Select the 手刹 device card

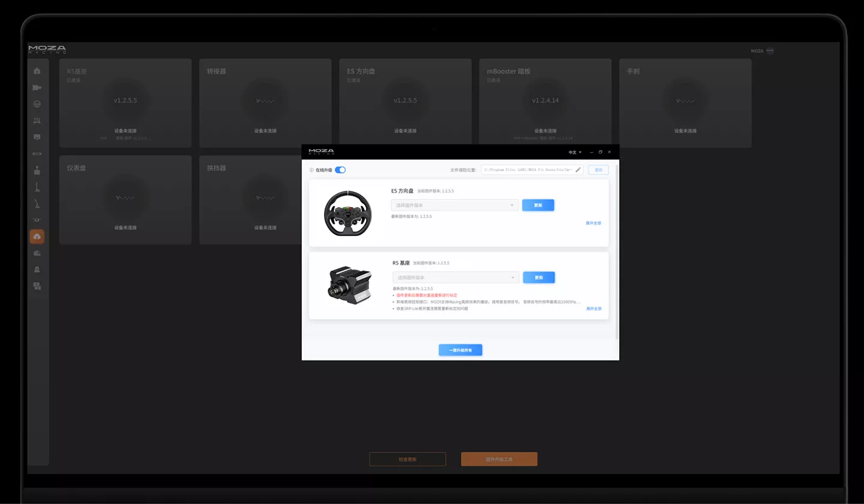point(685,103)
